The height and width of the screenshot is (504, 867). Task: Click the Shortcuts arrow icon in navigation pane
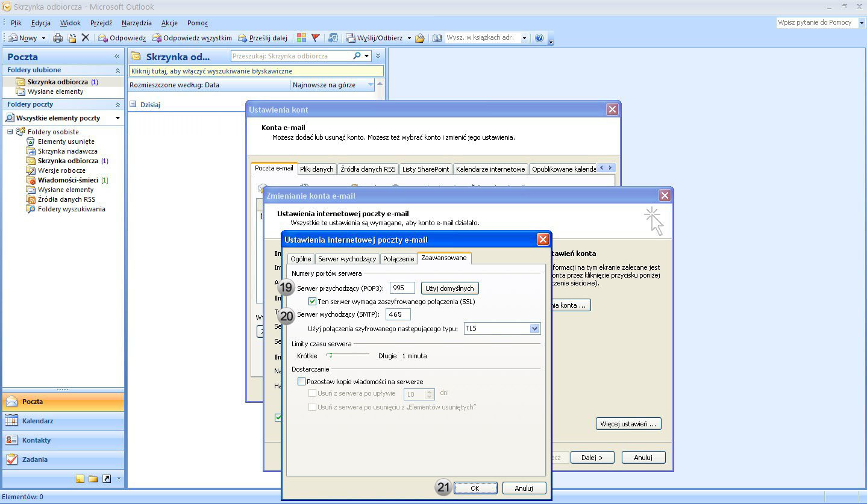[107, 479]
